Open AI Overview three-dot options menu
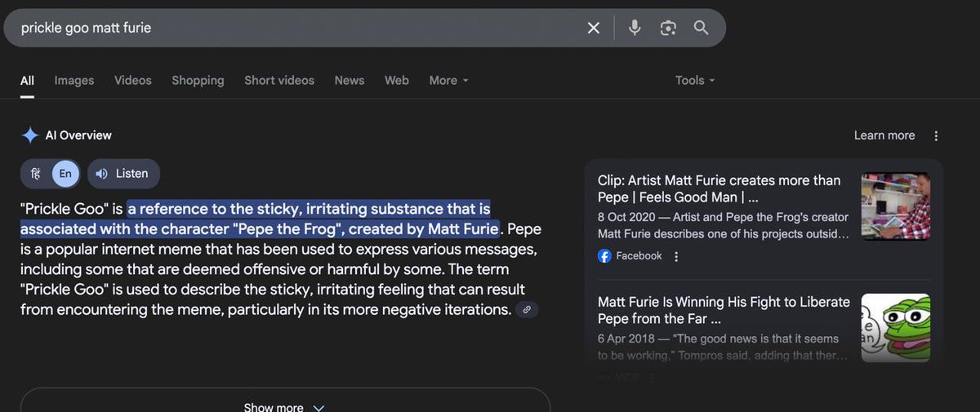This screenshot has height=412, width=980. coord(936,135)
